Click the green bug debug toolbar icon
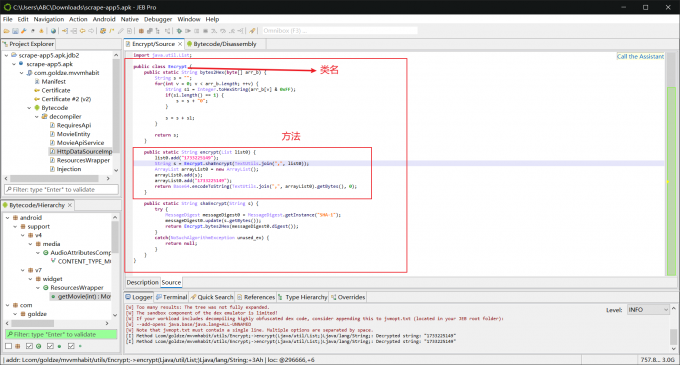 [x=179, y=31]
